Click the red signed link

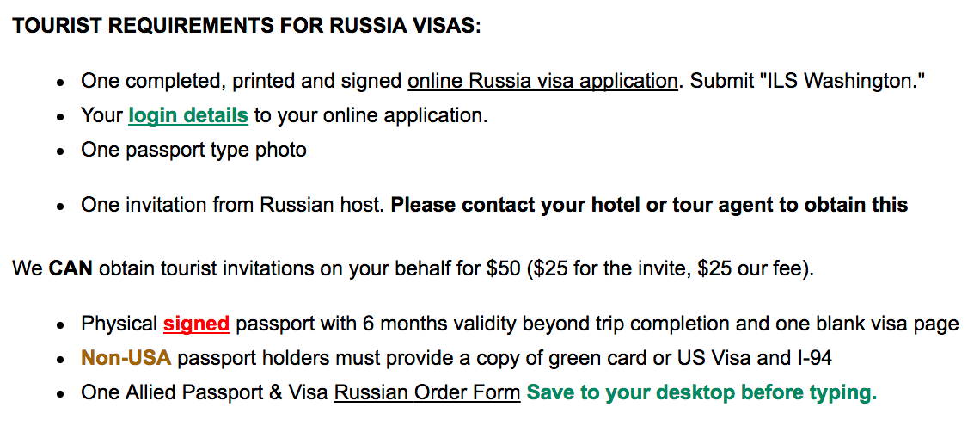tap(196, 324)
